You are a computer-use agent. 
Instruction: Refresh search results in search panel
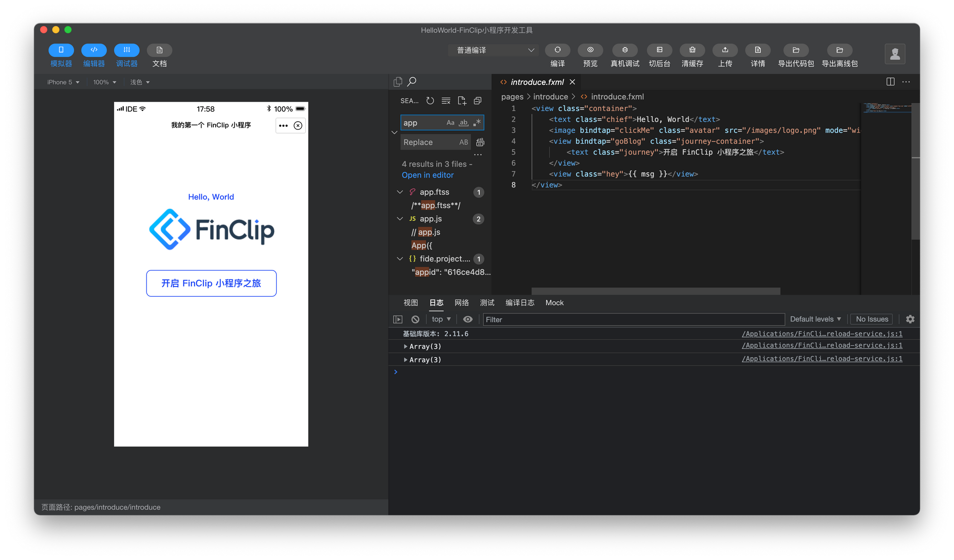click(430, 101)
